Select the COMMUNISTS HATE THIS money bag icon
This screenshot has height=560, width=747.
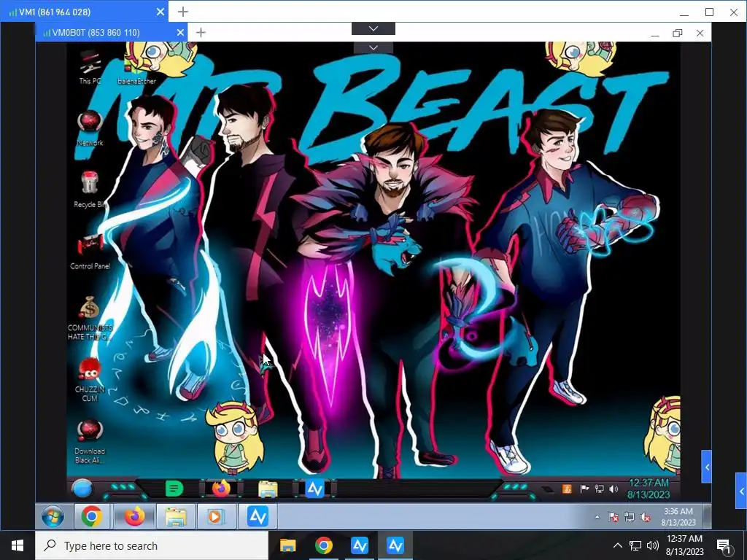(90, 317)
